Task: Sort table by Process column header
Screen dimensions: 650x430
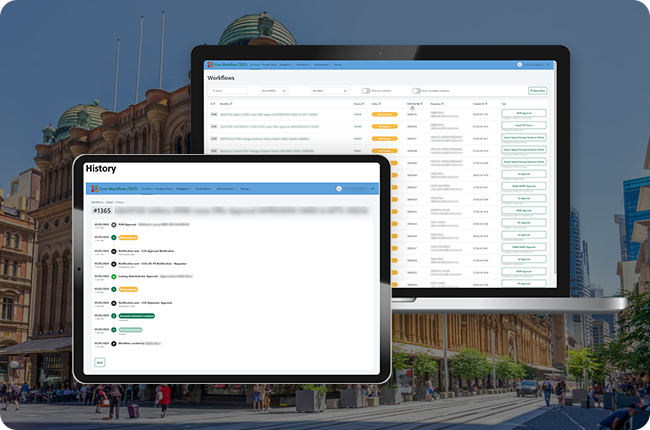Action: pos(359,104)
